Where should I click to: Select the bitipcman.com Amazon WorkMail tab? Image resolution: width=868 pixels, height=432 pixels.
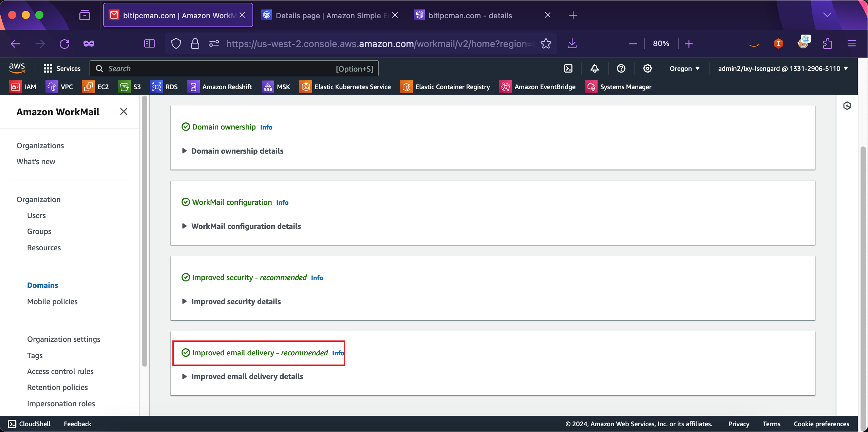click(x=178, y=15)
